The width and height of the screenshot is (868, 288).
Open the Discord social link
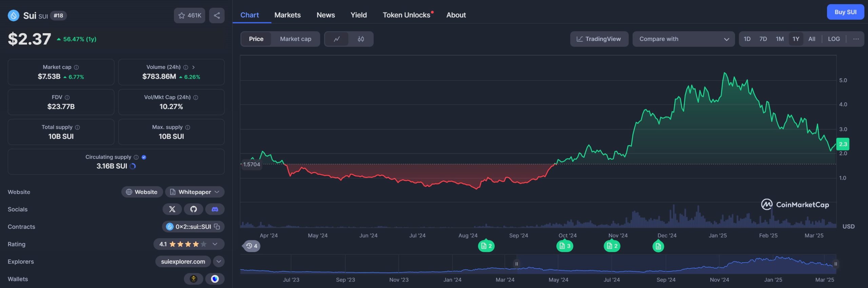[215, 209]
